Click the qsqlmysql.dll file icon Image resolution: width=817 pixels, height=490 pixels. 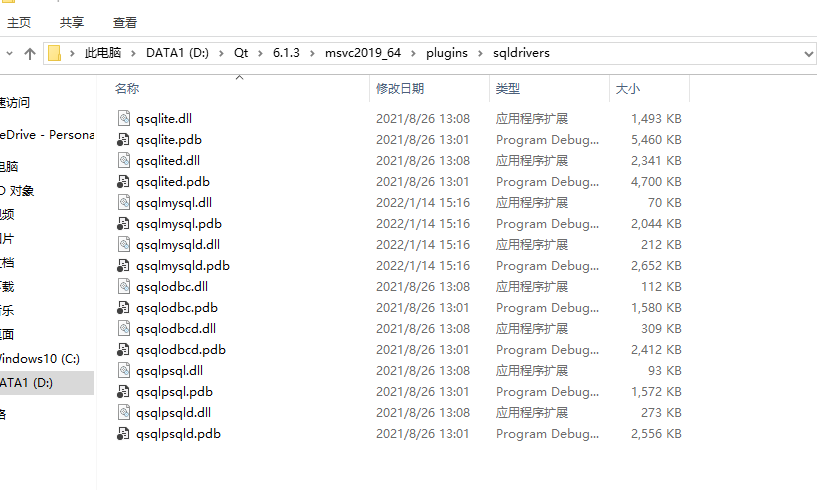tap(123, 202)
